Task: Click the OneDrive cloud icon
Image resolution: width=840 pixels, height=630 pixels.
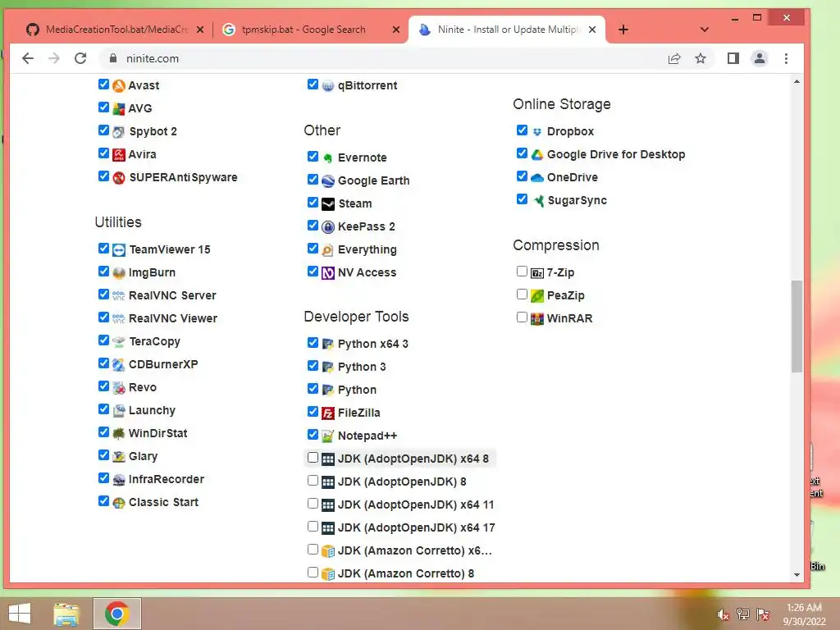Action: tap(536, 178)
